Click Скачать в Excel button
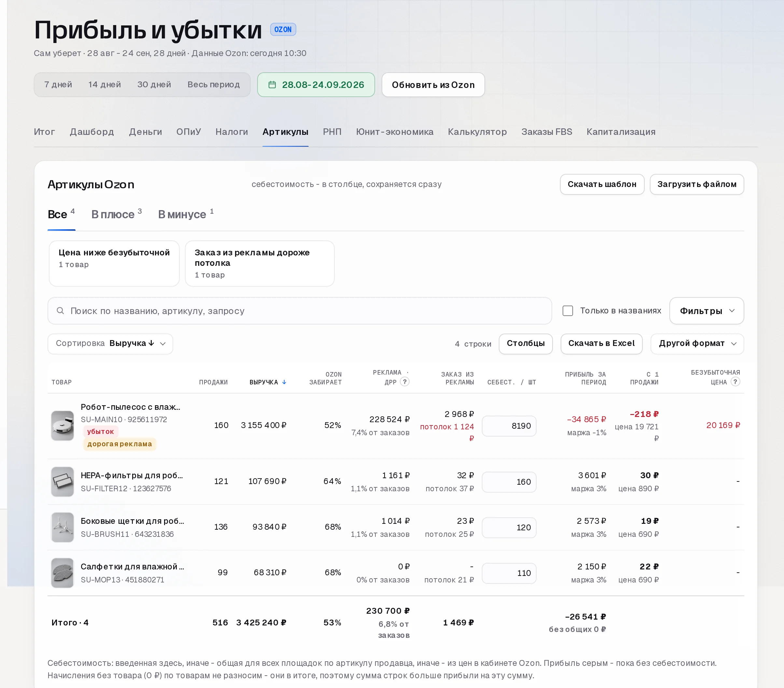 (x=601, y=343)
